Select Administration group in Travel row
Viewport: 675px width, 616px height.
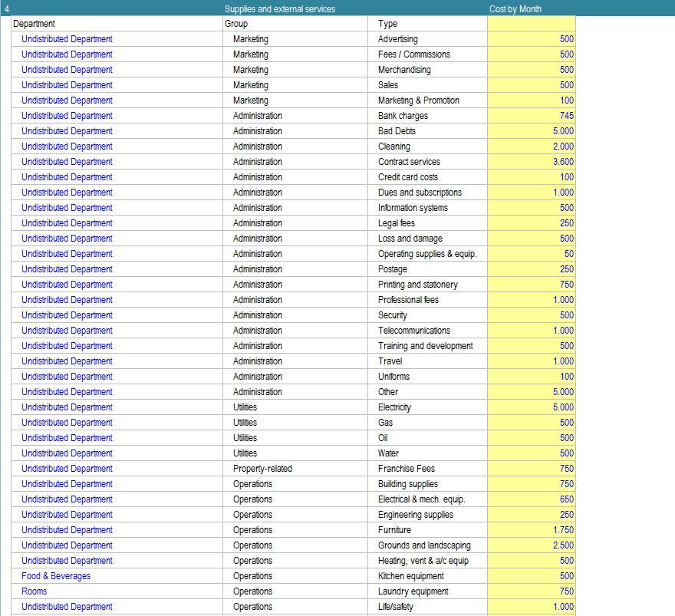[x=295, y=361]
